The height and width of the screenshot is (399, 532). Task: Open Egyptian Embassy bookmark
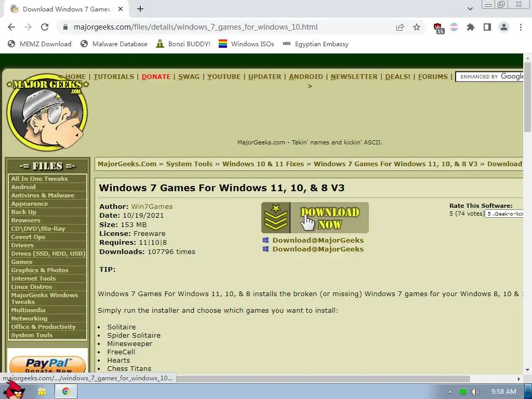[x=315, y=44]
